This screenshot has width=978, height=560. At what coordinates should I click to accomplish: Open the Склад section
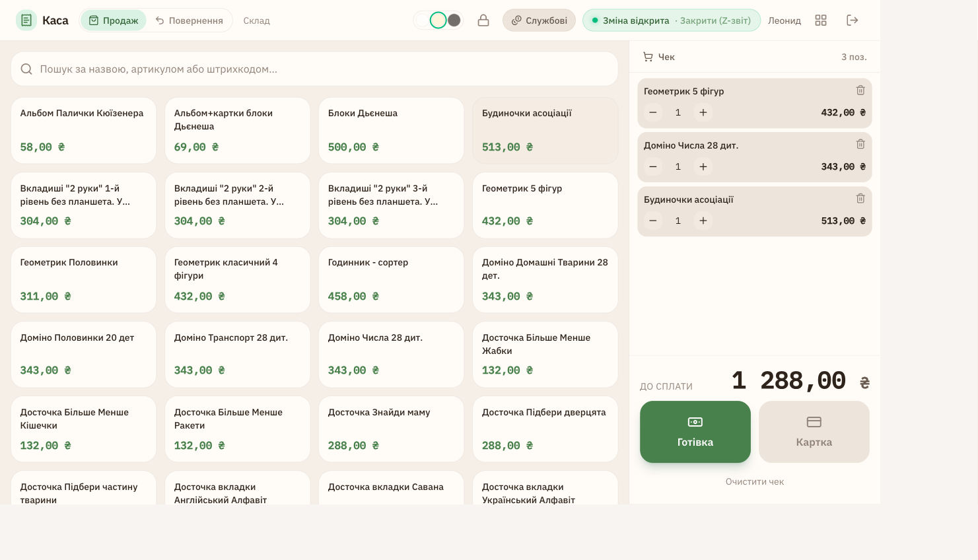click(x=256, y=20)
